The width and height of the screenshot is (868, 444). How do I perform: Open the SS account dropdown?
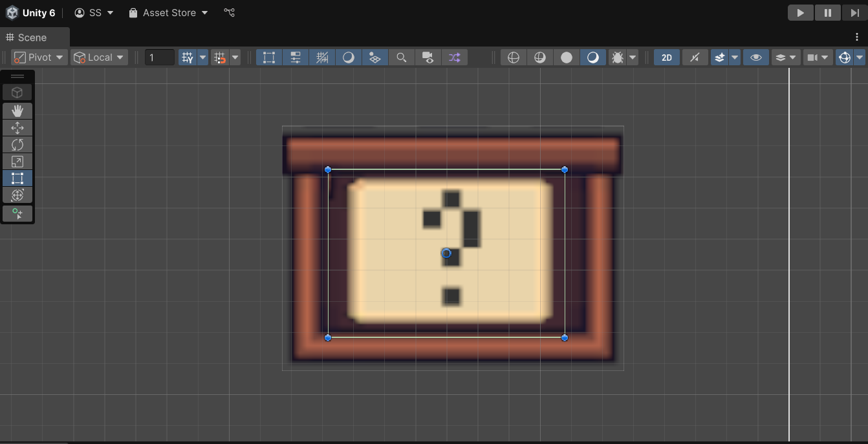pyautogui.click(x=94, y=12)
